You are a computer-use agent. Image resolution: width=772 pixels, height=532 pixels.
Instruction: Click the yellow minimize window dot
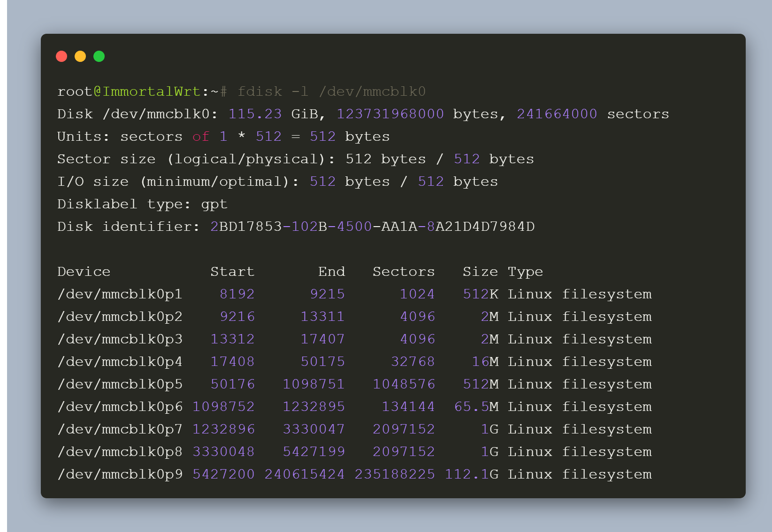[x=80, y=56]
